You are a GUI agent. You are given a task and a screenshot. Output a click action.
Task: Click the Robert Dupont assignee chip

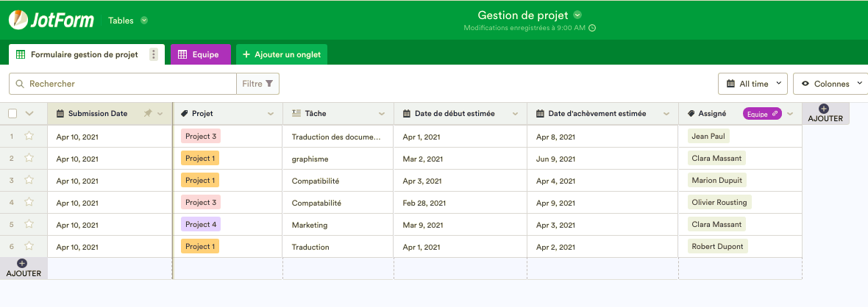717,247
